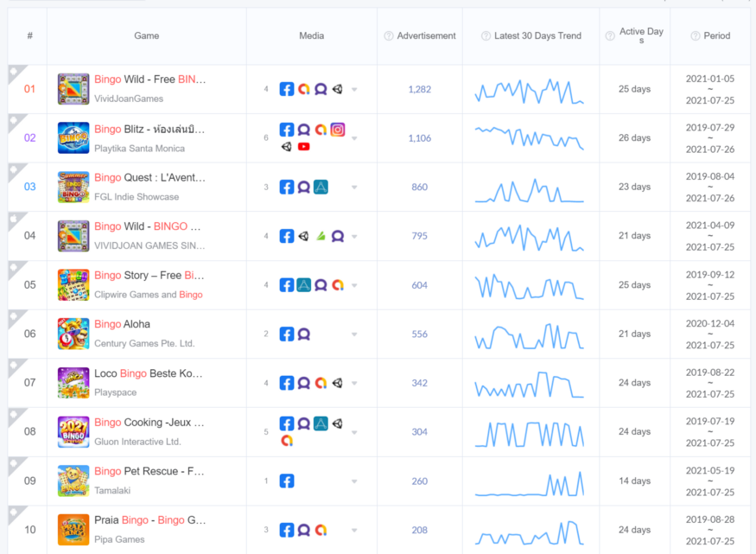
Task: Click Bingo Pet Rescue's "14 days" cell
Action: (634, 481)
